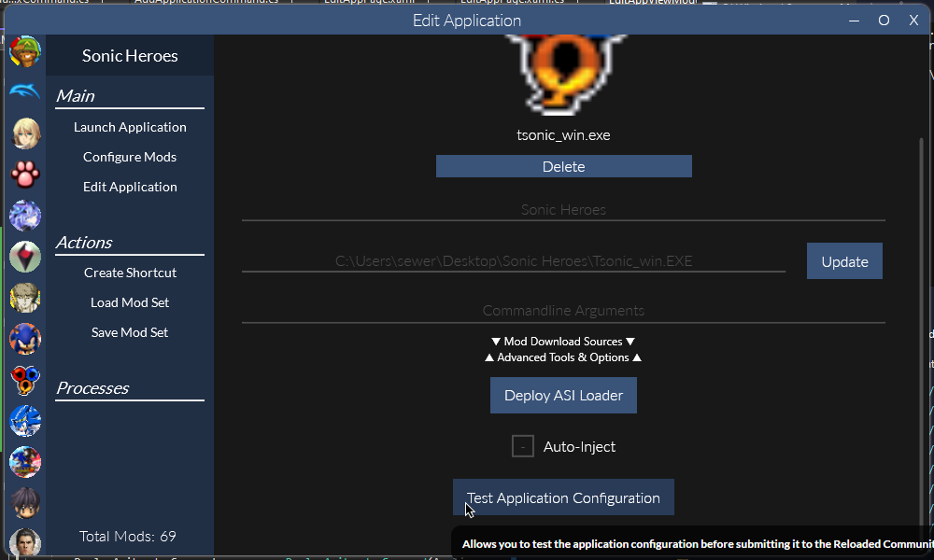Focus the Tsonic_win.EXE path field
This screenshot has height=560, width=934.
click(x=514, y=261)
